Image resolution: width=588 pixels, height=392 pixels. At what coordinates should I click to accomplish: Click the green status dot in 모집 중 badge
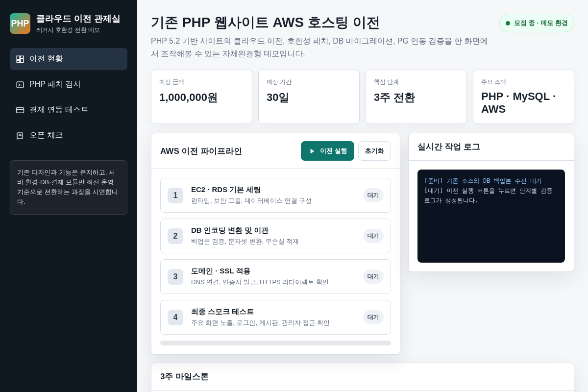click(508, 23)
